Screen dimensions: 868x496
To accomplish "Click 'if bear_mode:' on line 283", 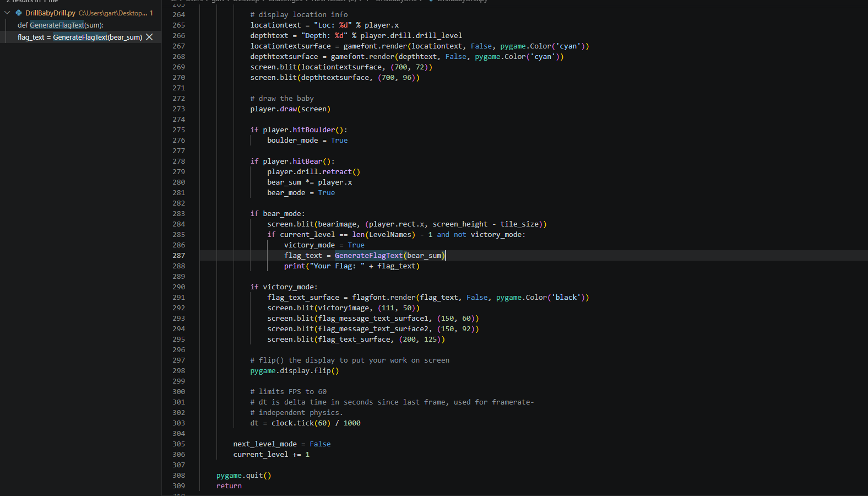I will [x=278, y=213].
